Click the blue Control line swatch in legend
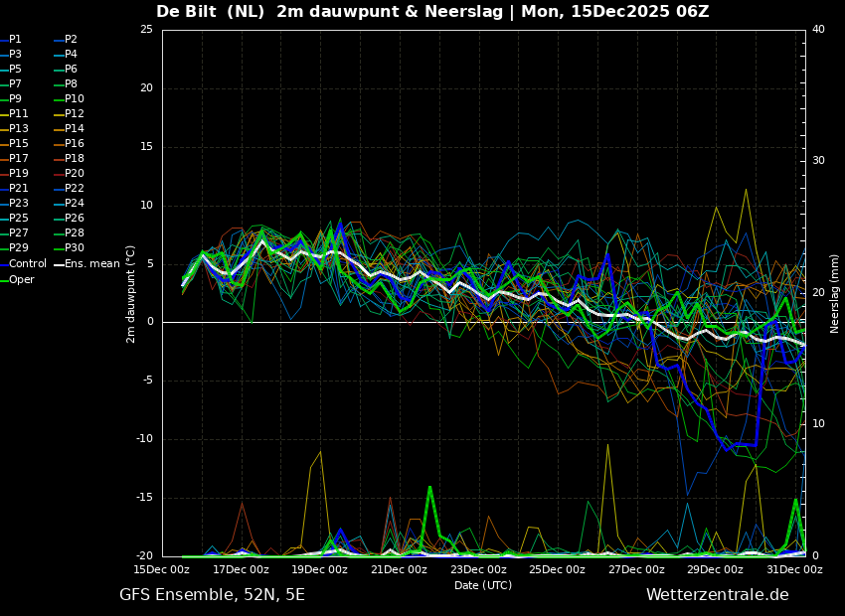845x616 pixels. (4, 265)
